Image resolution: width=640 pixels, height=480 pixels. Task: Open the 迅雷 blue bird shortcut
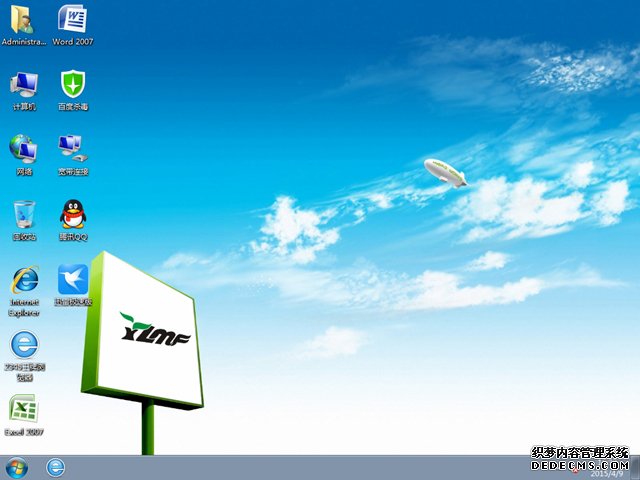(73, 279)
